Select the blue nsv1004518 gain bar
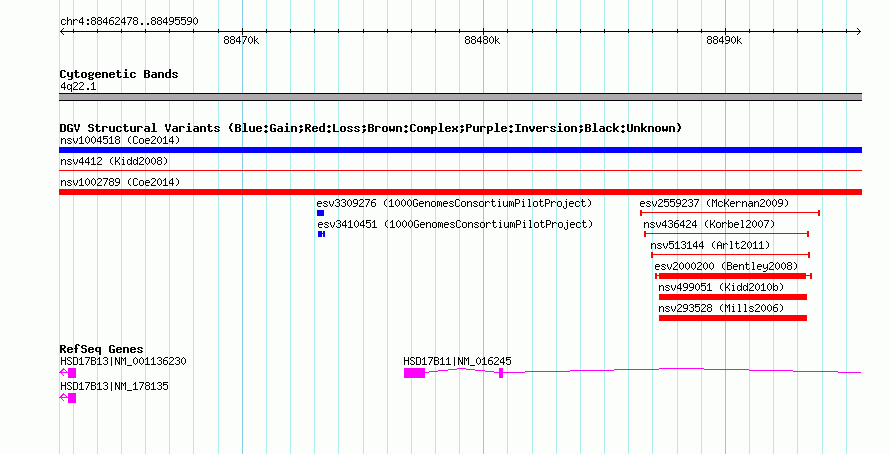 coord(460,150)
